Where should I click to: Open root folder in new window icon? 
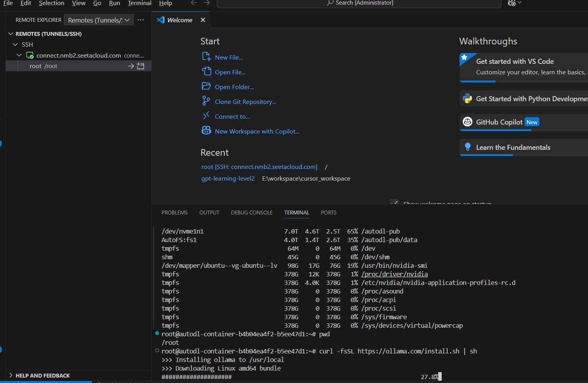pos(140,66)
